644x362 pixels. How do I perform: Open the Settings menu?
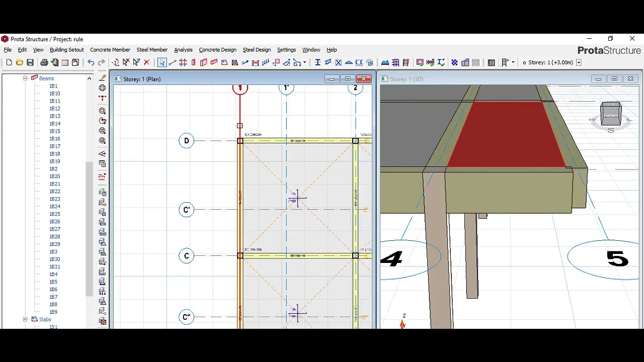click(x=286, y=50)
